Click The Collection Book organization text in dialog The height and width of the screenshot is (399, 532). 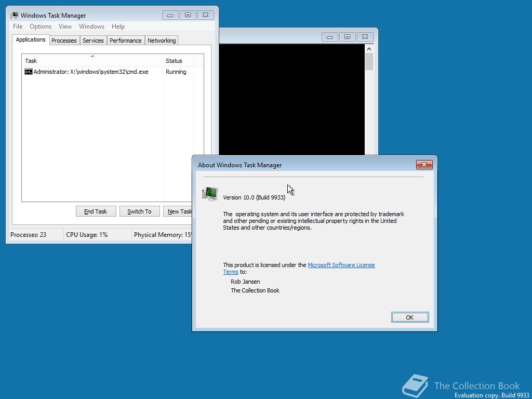point(255,290)
